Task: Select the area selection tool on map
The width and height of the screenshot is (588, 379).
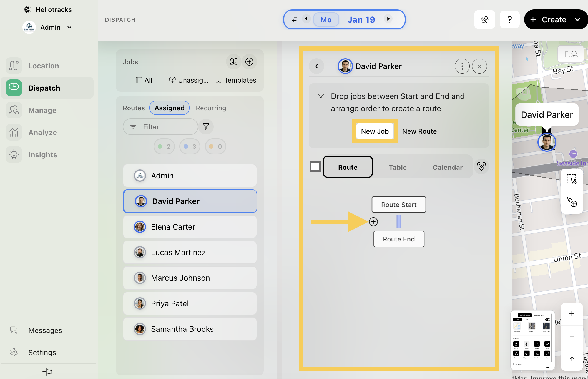Action: click(572, 179)
